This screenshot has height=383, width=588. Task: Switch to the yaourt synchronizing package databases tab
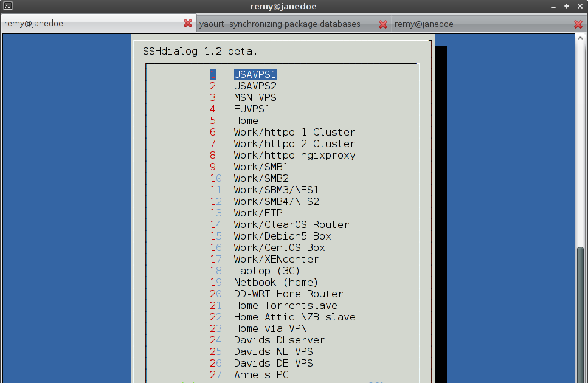(294, 24)
